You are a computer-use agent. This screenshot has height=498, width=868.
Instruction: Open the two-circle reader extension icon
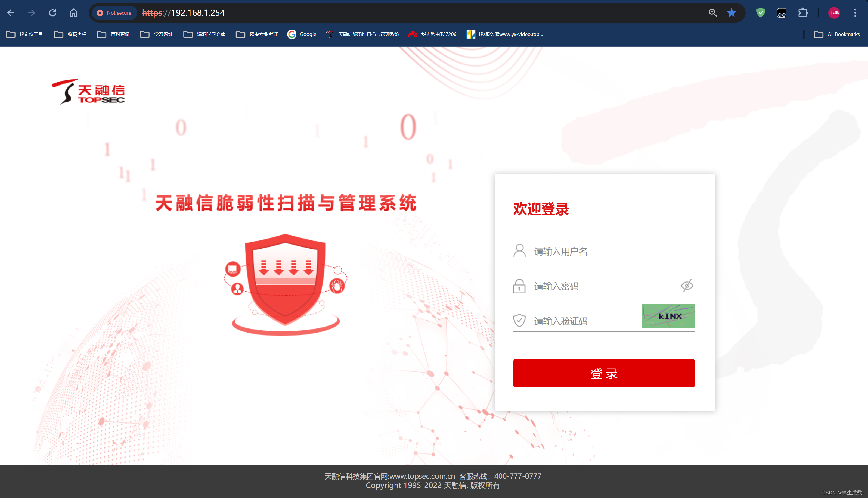[782, 13]
